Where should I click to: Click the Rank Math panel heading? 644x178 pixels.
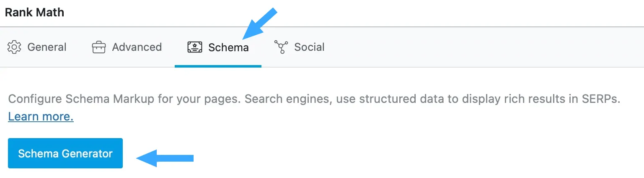pyautogui.click(x=35, y=12)
